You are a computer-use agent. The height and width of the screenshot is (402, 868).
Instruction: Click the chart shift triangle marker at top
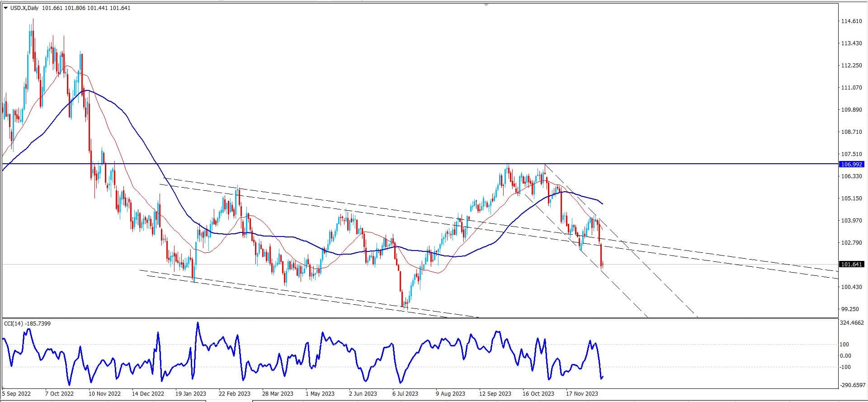click(x=486, y=4)
